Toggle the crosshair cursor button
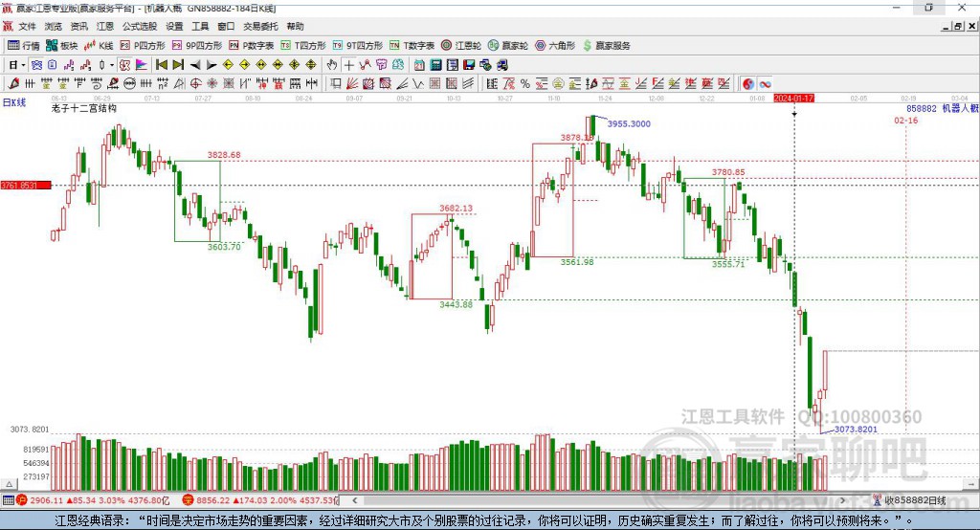This screenshot has height=530, width=980. (x=348, y=65)
